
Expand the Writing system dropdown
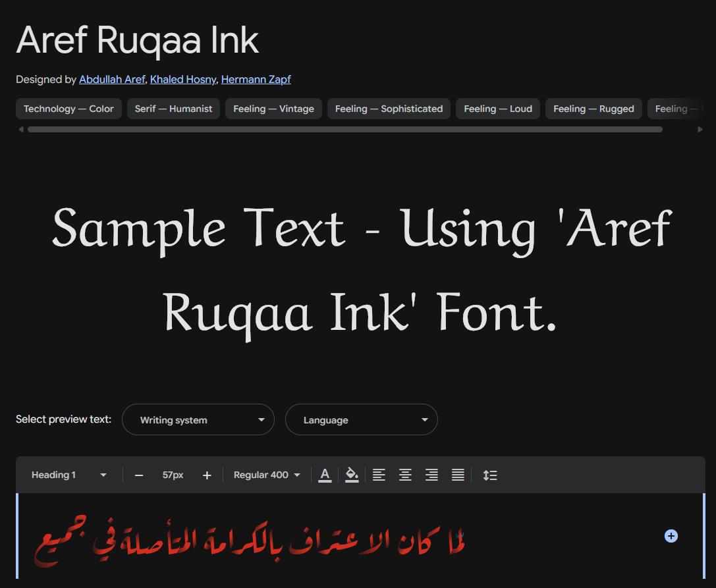click(x=198, y=419)
